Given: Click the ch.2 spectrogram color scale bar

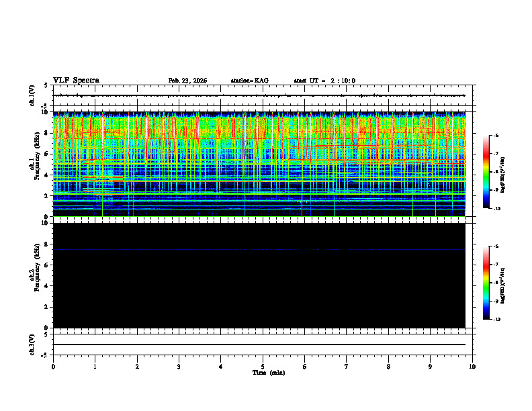Looking at the screenshot, I should click(486, 283).
